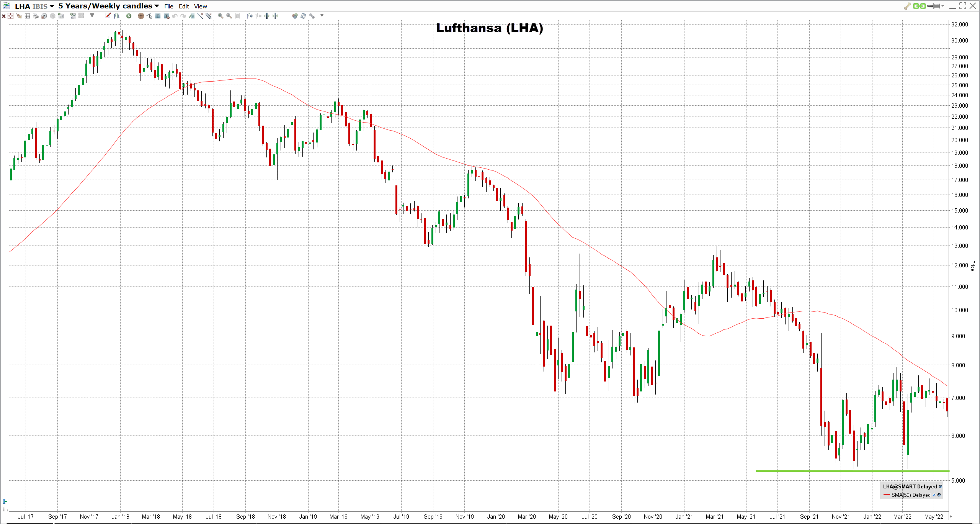Viewport: 980px width, 524px height.
Task: Click the add chart overlay icon
Action: pos(73,16)
